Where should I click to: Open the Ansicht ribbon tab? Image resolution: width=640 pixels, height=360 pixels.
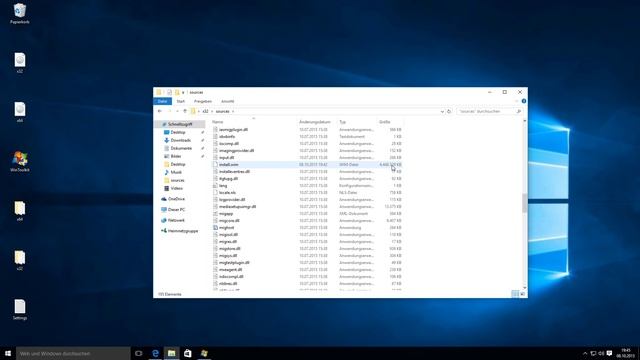coord(228,101)
